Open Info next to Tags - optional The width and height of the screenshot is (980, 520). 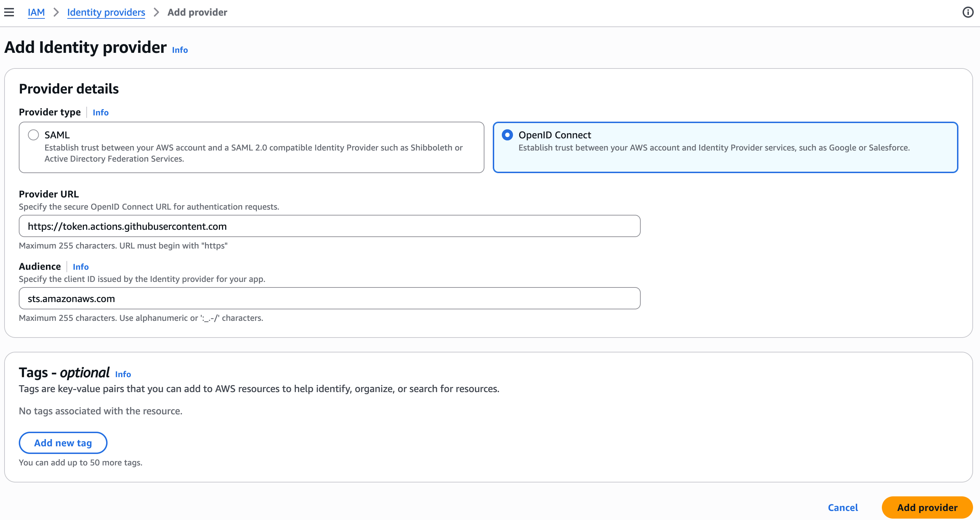(x=123, y=374)
